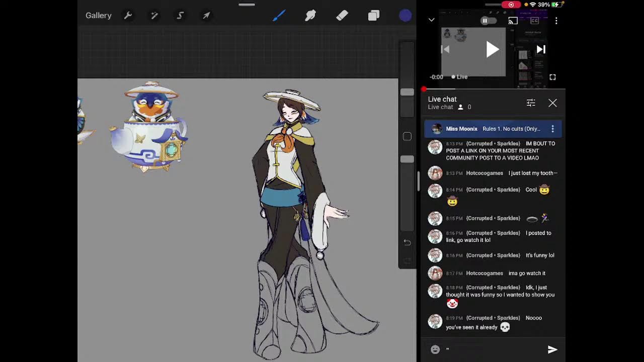Screen dimensions: 644x362
Task: Tap the square modify button on sidebar
Action: click(407, 136)
